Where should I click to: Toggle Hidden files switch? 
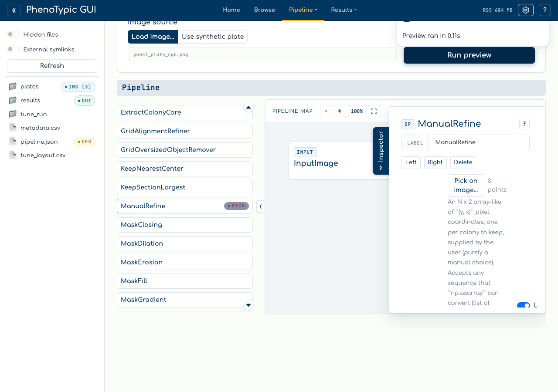(x=14, y=34)
